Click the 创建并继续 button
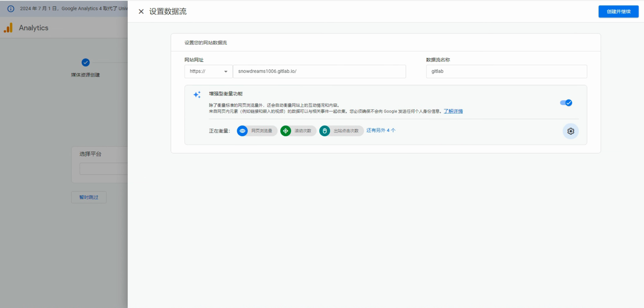This screenshot has height=308, width=644. [618, 12]
